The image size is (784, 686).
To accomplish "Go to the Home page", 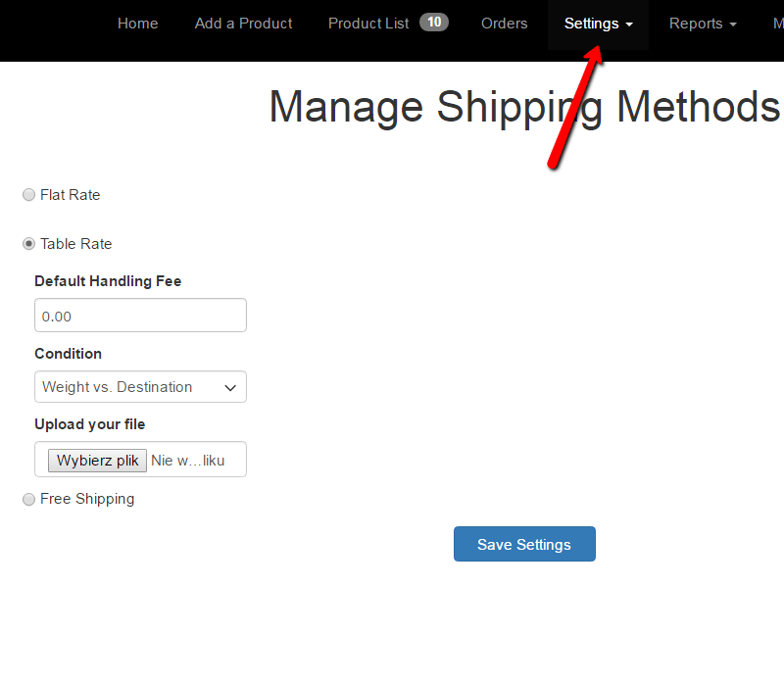I will point(137,24).
